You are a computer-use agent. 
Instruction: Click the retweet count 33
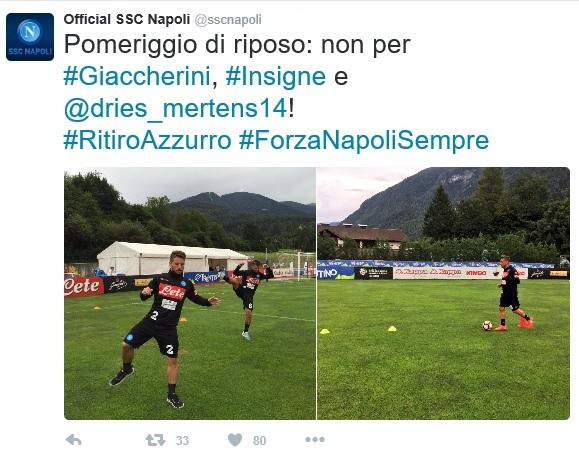click(182, 441)
